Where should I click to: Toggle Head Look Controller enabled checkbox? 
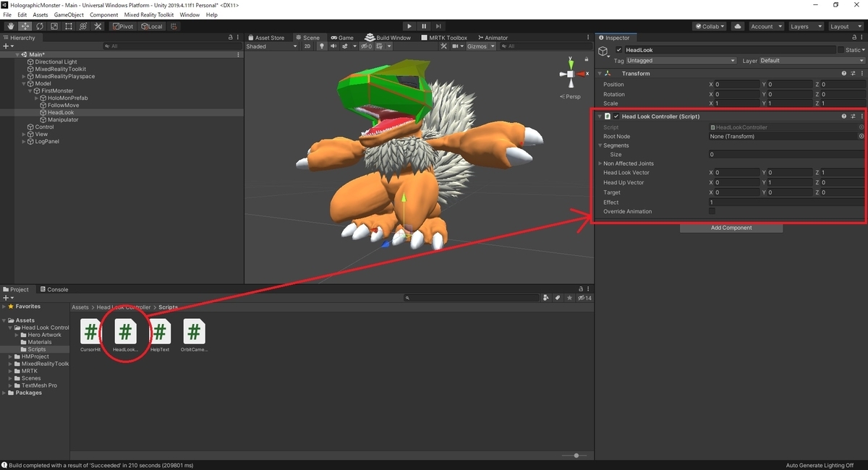pos(616,116)
